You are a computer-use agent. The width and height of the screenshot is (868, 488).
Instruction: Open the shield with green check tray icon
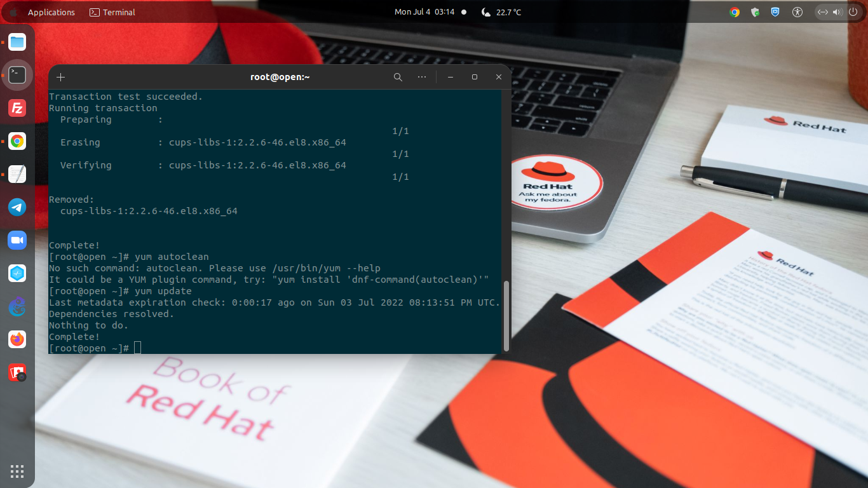[x=755, y=12]
